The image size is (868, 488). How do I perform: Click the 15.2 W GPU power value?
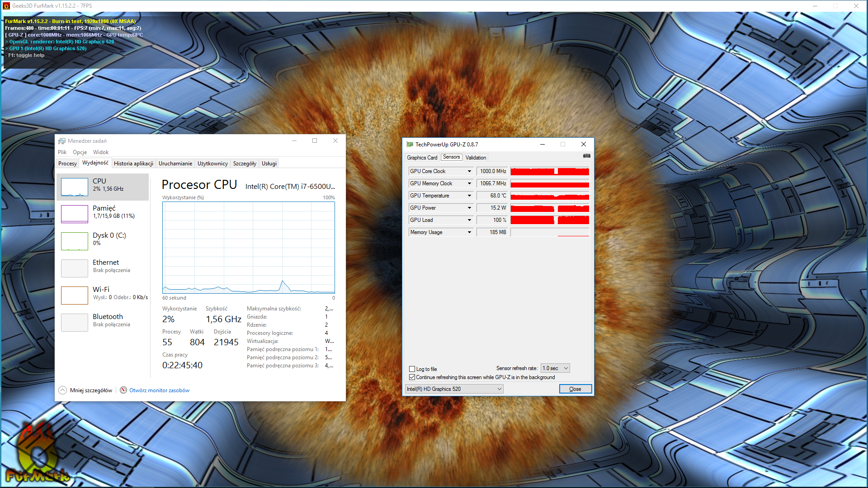point(493,208)
